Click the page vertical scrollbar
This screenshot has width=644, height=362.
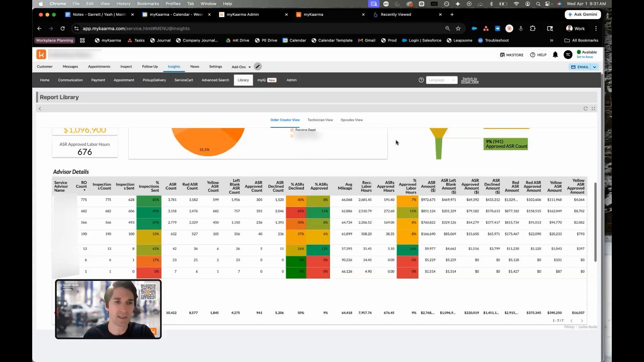596,222
